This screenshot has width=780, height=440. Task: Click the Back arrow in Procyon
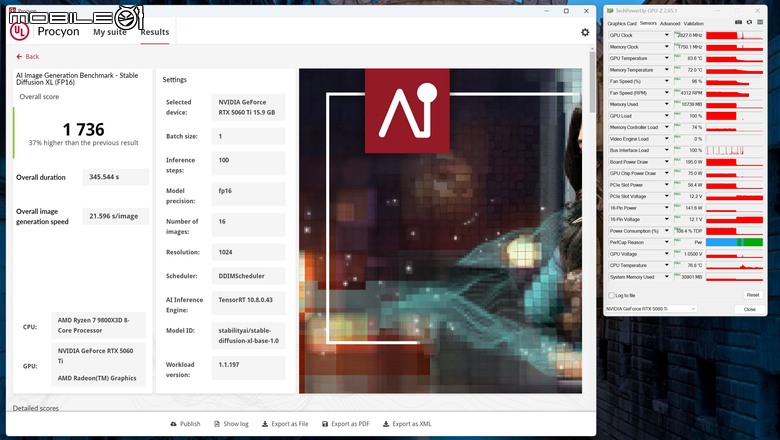click(x=19, y=57)
